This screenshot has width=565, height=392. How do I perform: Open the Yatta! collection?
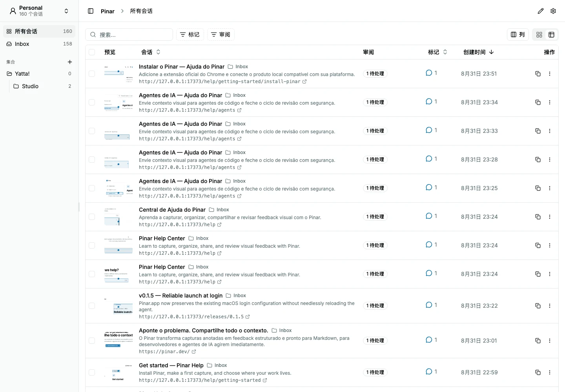coord(39,74)
